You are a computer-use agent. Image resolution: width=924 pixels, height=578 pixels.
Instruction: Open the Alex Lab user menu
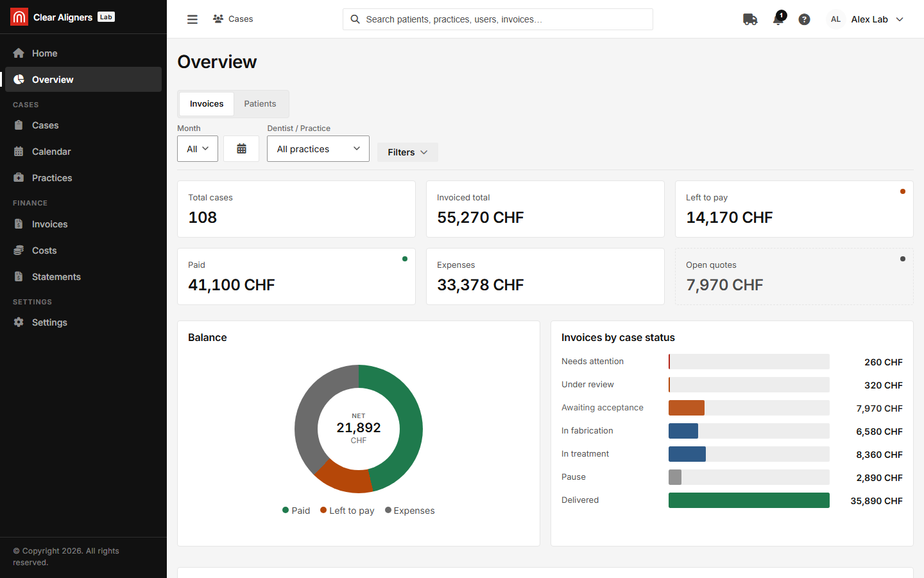(866, 19)
